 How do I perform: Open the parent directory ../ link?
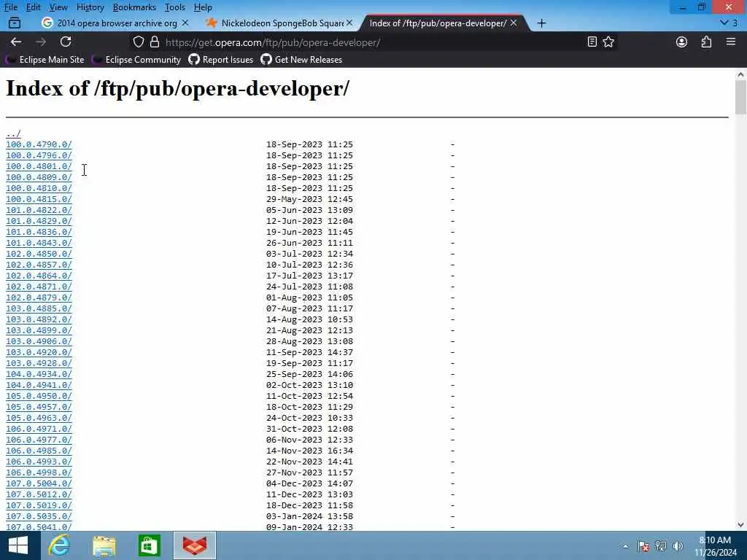13,133
